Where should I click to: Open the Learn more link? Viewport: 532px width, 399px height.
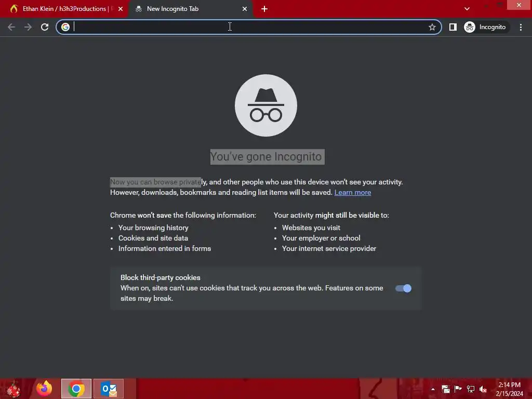[x=353, y=192]
